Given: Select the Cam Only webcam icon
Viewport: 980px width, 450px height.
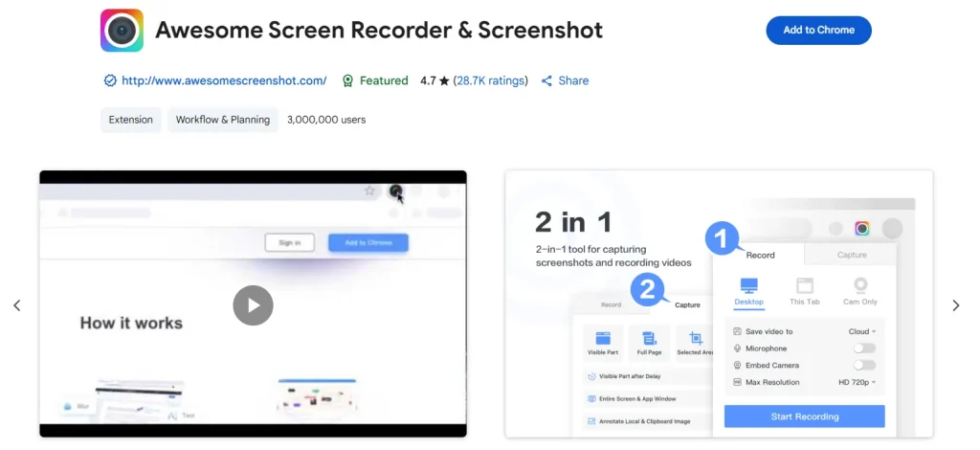Looking at the screenshot, I should click(x=860, y=285).
